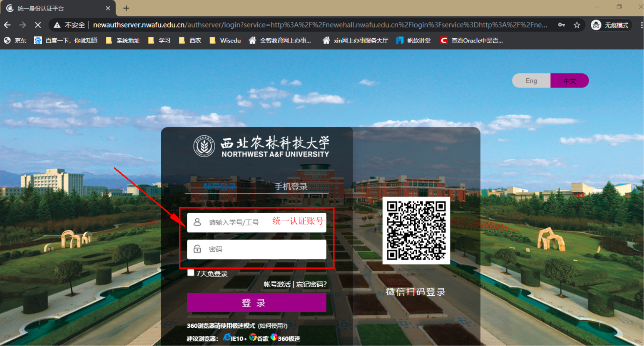
Task: Enable the 7天免登录 checkbox
Action: pyautogui.click(x=191, y=273)
